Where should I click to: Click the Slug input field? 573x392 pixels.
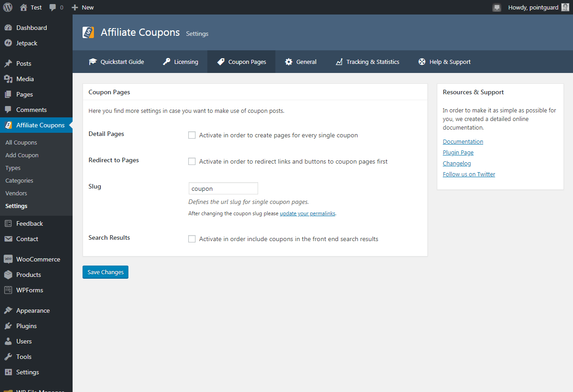pyautogui.click(x=223, y=189)
